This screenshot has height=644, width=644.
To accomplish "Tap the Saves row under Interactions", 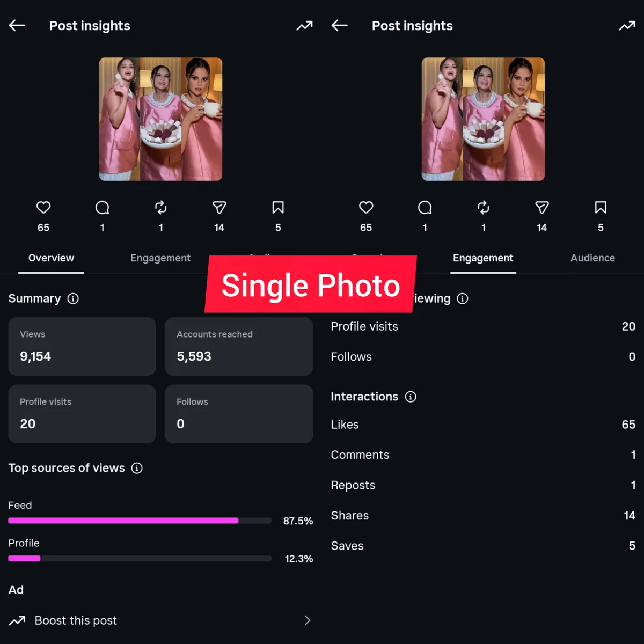I will [x=483, y=546].
